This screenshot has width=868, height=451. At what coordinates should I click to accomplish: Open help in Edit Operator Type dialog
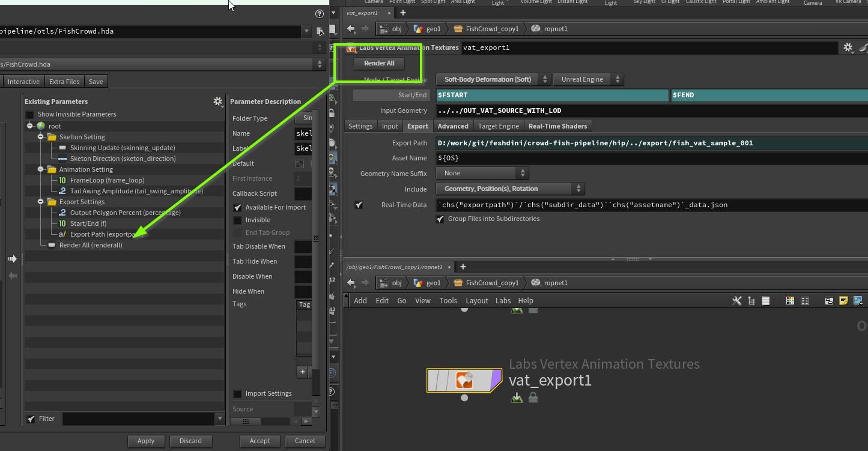320,14
